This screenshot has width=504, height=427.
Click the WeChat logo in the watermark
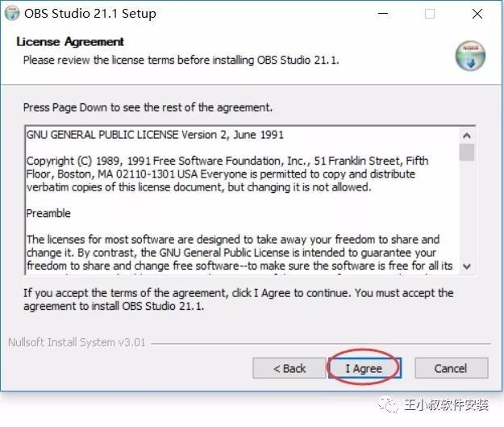click(389, 404)
